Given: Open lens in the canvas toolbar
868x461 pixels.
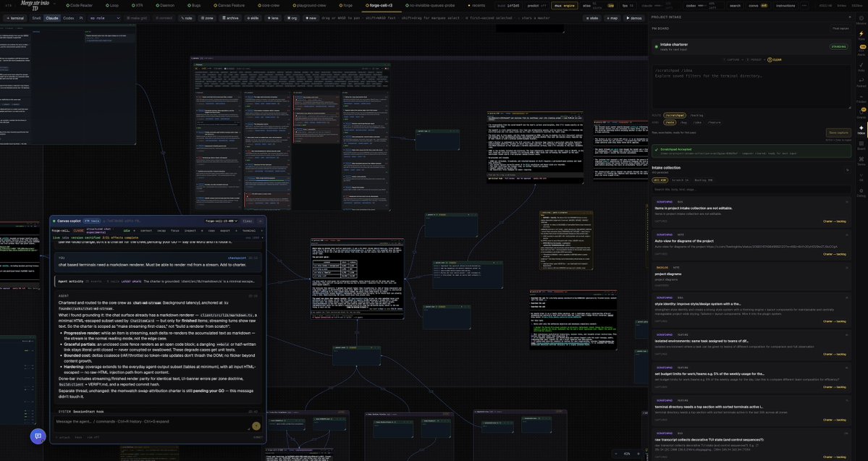Looking at the screenshot, I should click(273, 18).
